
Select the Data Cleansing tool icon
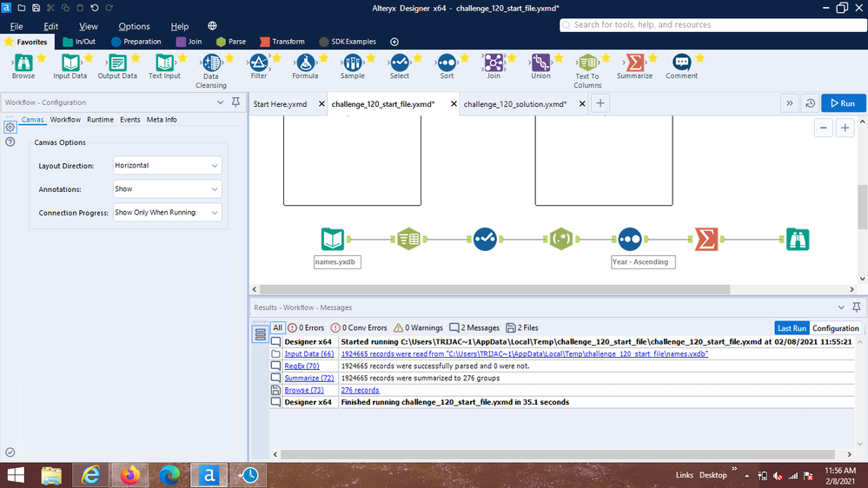click(211, 63)
